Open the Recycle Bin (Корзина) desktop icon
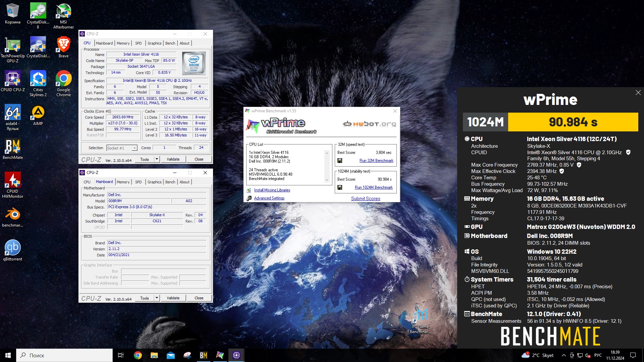 pyautogui.click(x=12, y=13)
